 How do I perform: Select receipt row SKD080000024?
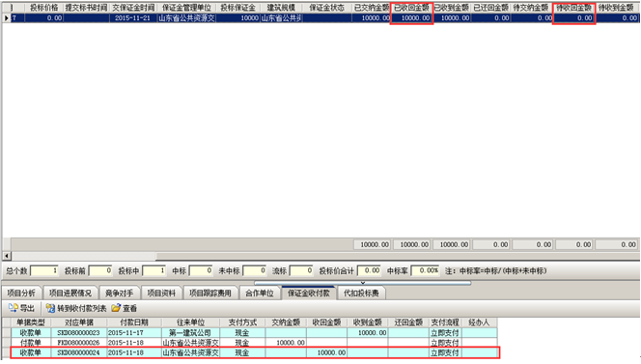254,352
